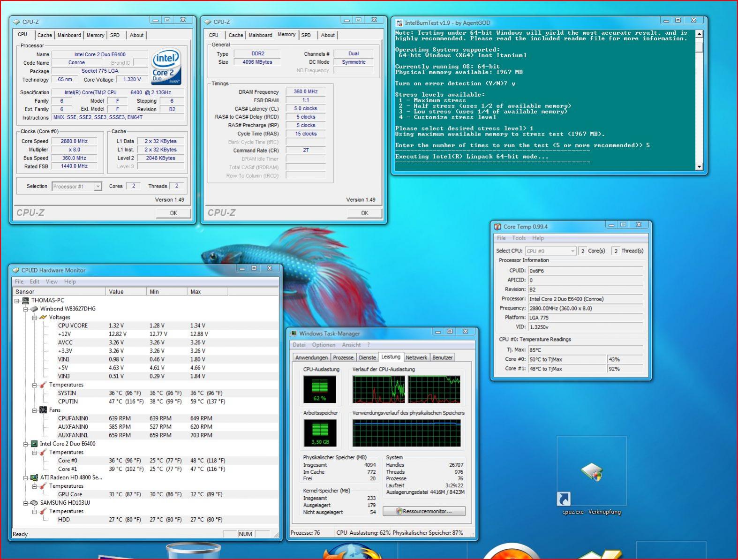Click the Max column header in Hardware Monitor
The image size is (738, 560).
tap(207, 292)
